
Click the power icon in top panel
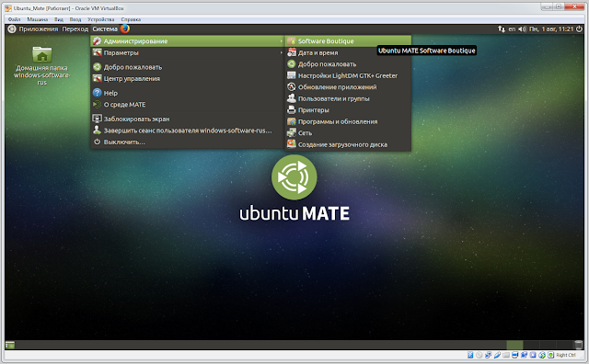(579, 28)
